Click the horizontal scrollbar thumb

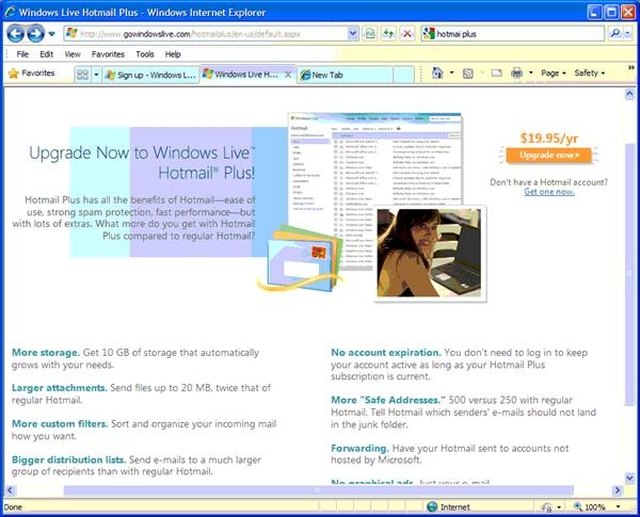[x=318, y=490]
